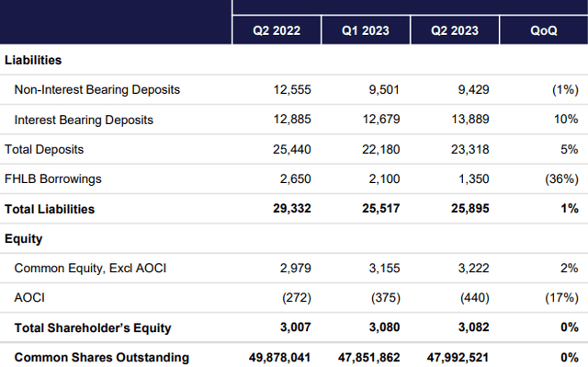Select the Total Deposits row label
The width and height of the screenshot is (588, 367).
click(44, 149)
